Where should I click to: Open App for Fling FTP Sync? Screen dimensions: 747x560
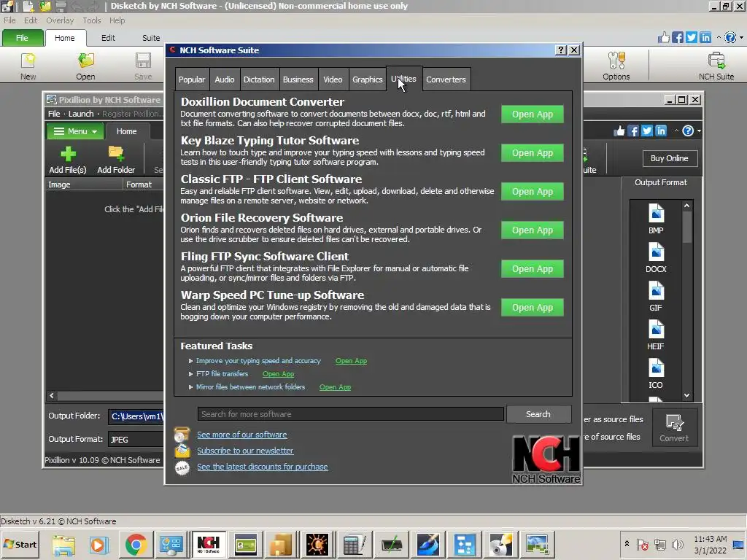(x=532, y=268)
